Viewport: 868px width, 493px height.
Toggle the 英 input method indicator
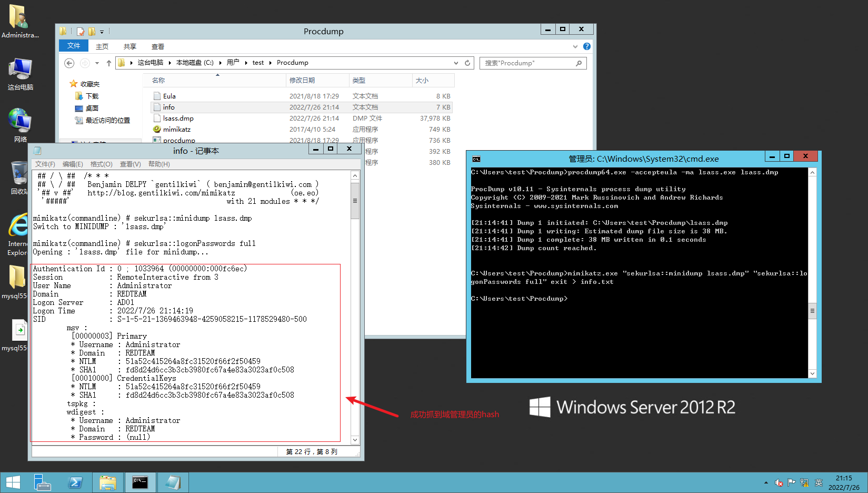819,482
